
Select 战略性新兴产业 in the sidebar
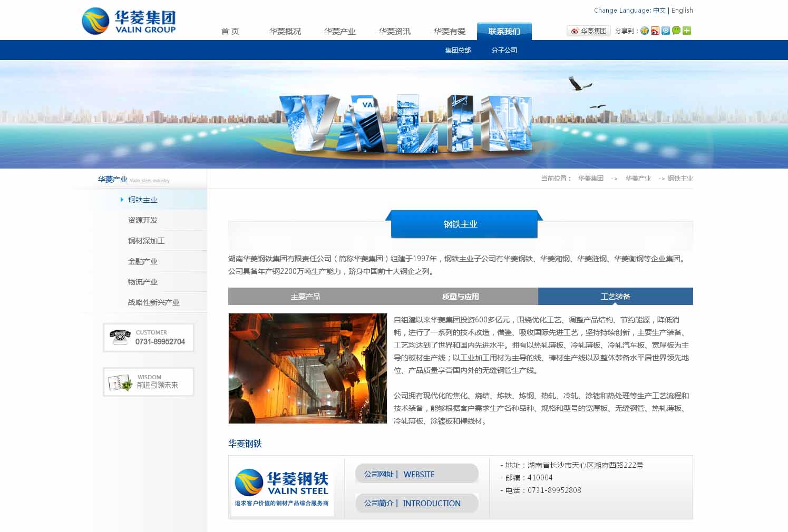coord(154,302)
